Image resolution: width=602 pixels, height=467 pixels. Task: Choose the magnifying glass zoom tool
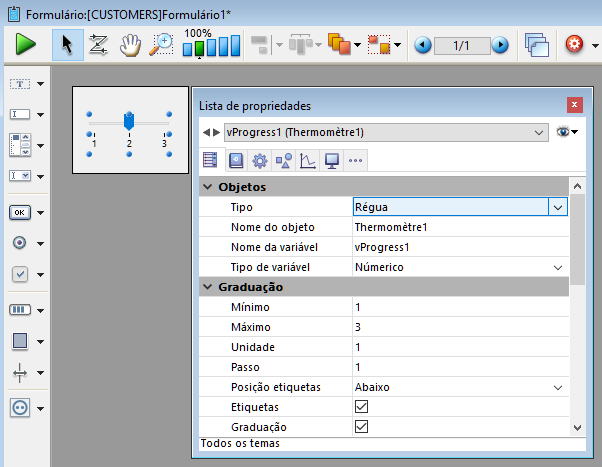tap(161, 44)
